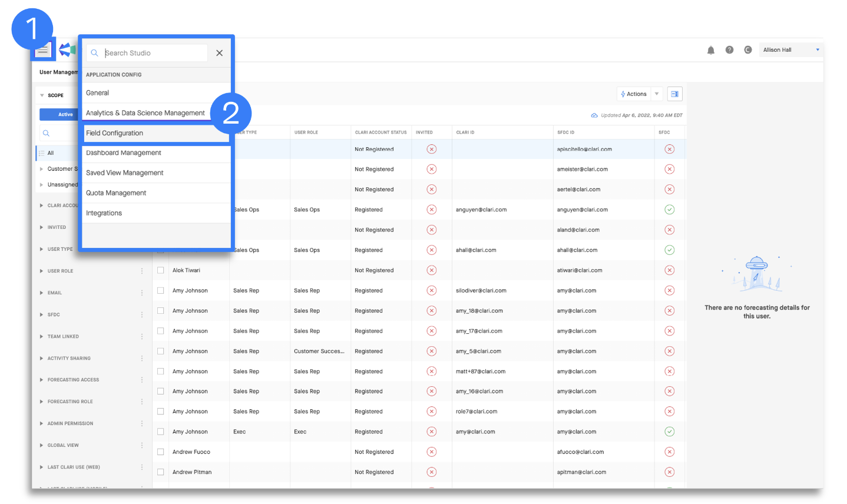Click the SFDC X icon in afuoco@clari.com row
The width and height of the screenshot is (847, 504).
(670, 452)
